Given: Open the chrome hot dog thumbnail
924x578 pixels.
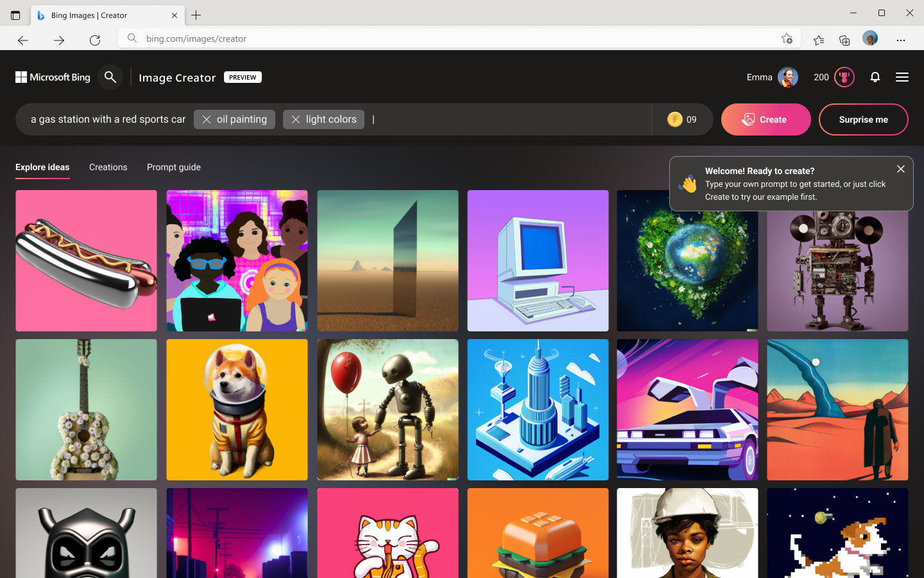Looking at the screenshot, I should [86, 261].
